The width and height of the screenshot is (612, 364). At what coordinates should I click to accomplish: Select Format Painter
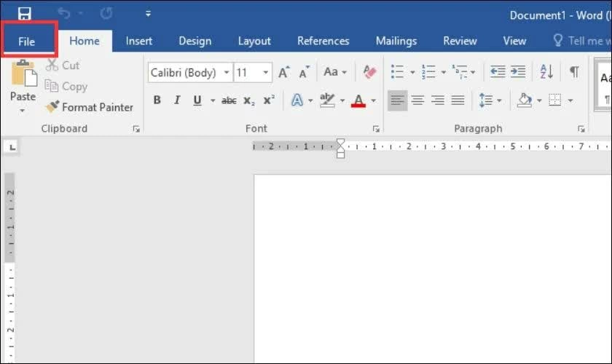[90, 107]
